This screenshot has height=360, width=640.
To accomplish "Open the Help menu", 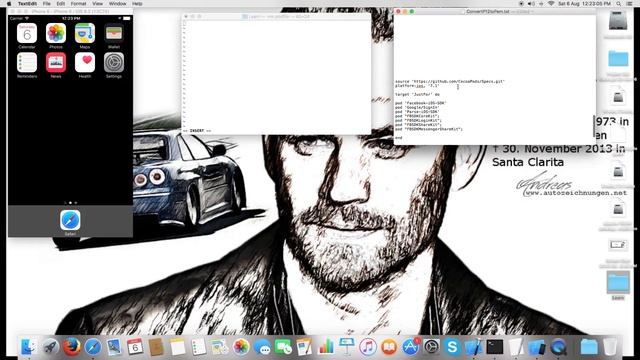I will pyautogui.click(x=137, y=4).
